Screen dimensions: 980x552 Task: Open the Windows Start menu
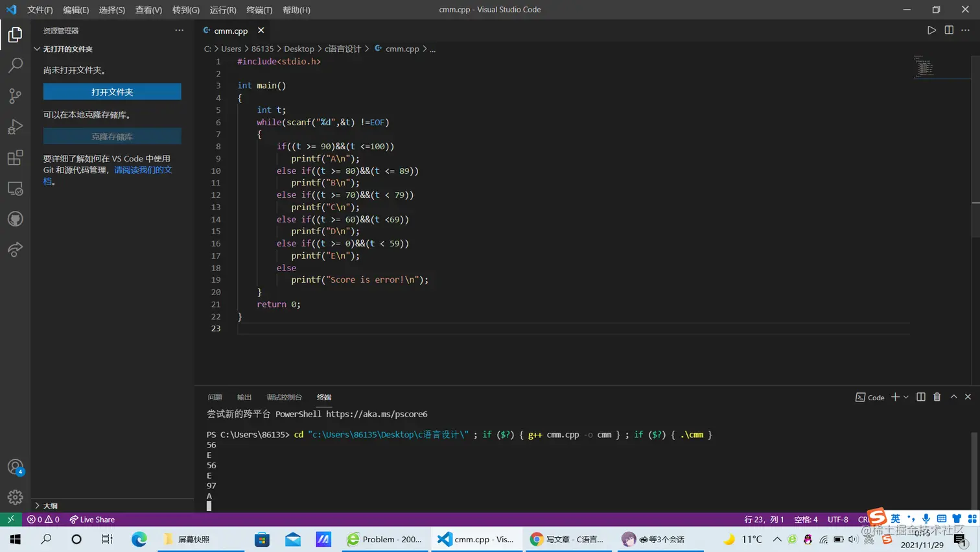coord(15,539)
